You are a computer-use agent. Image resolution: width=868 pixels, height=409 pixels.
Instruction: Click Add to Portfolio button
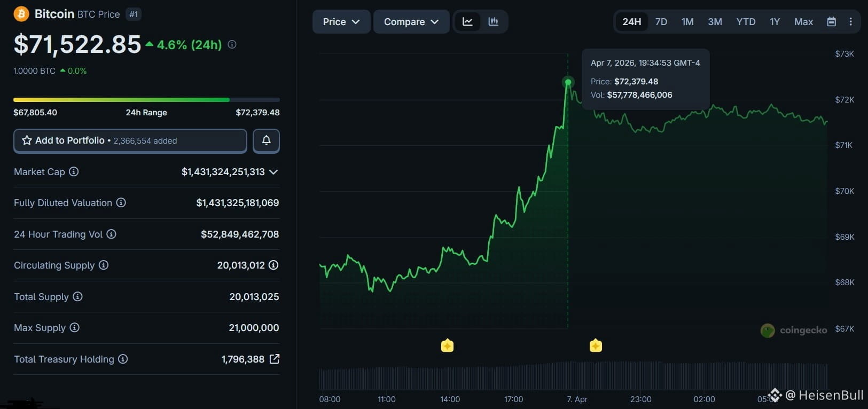(130, 140)
